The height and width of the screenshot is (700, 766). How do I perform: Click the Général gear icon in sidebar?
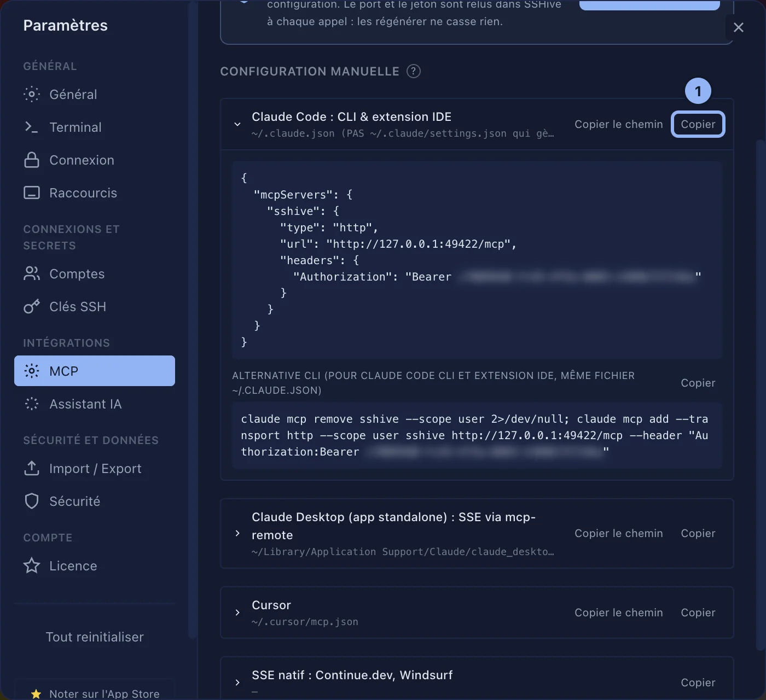pyautogui.click(x=32, y=95)
